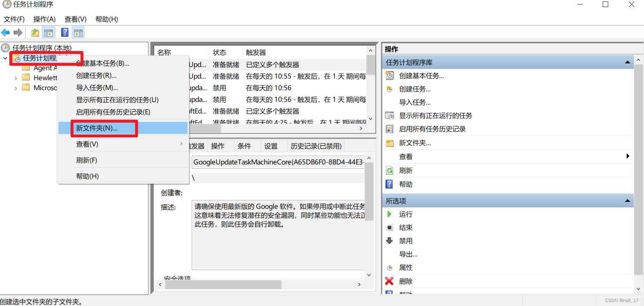
Task: Click the task 描述 text box
Action: 278,235
